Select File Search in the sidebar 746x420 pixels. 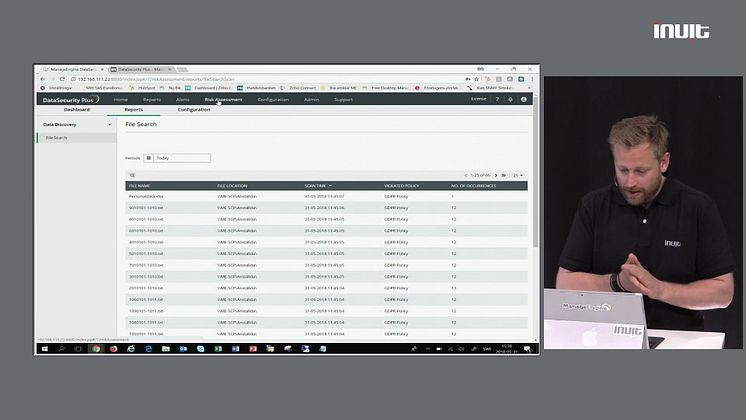pos(56,138)
